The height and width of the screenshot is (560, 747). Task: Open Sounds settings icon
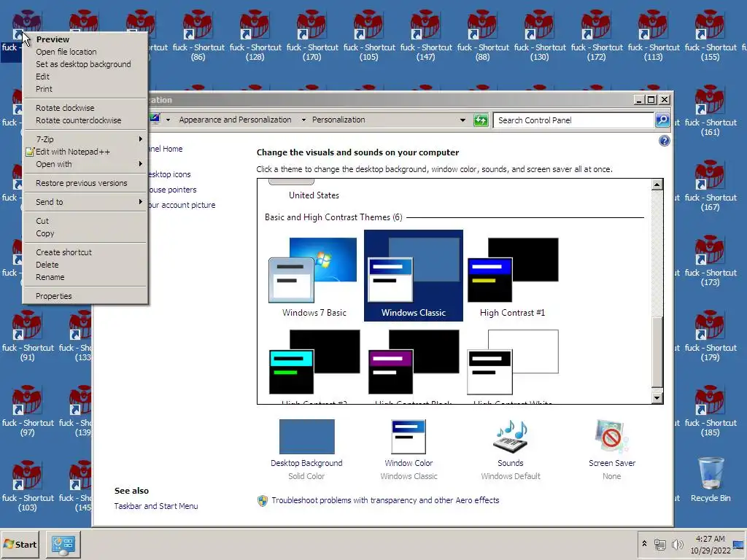click(510, 437)
